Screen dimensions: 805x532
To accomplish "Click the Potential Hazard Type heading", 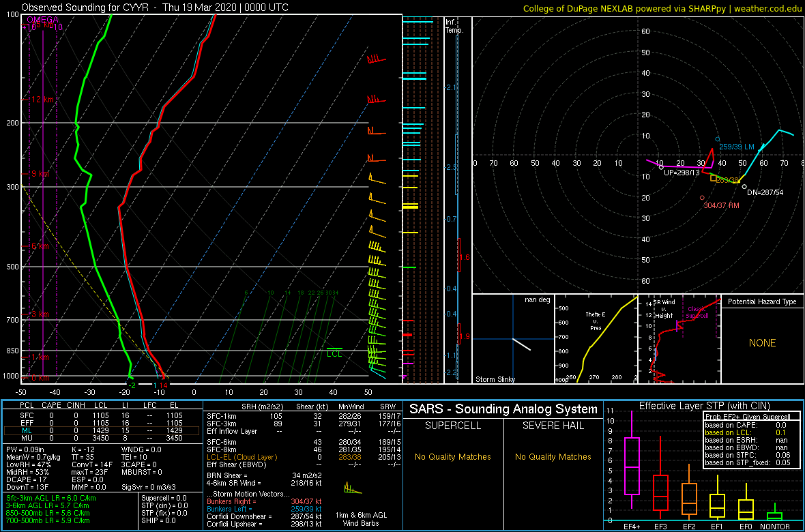I will click(x=763, y=302).
